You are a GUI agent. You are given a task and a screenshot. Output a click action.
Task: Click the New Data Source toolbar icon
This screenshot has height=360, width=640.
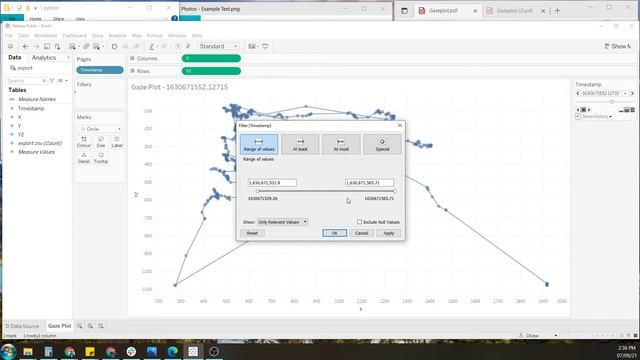[57, 47]
